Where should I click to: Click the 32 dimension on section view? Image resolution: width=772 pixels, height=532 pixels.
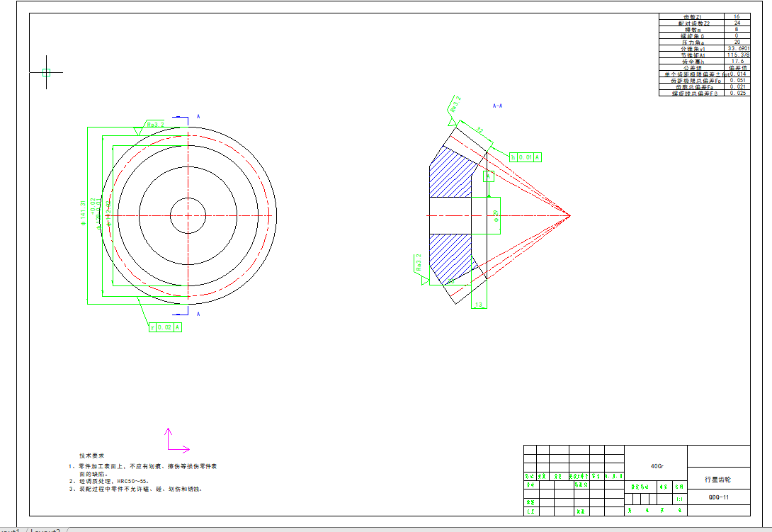click(x=479, y=130)
